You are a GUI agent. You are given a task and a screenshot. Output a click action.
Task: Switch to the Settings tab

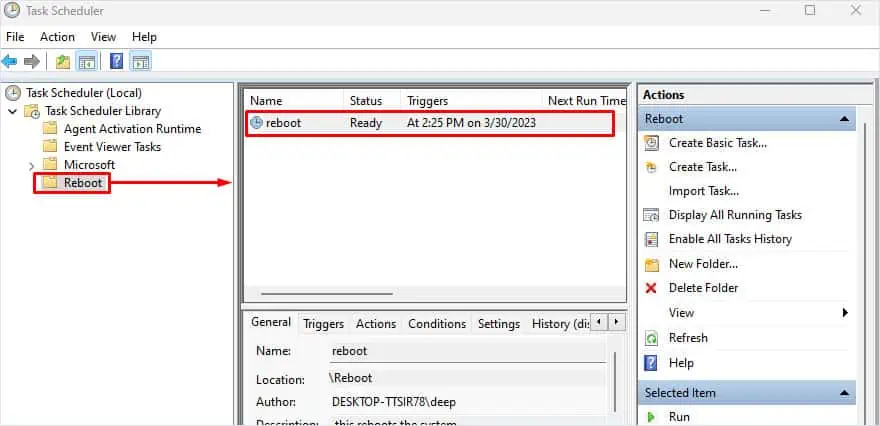[499, 324]
